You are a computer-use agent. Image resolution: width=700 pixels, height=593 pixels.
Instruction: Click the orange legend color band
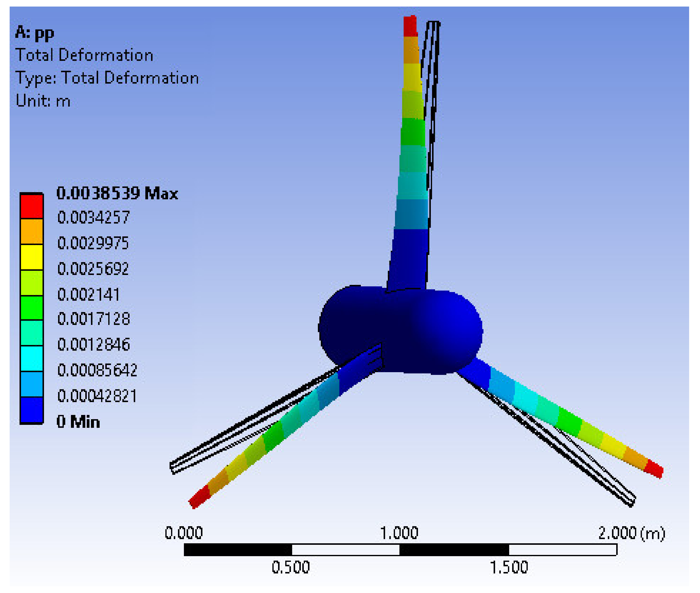click(32, 232)
